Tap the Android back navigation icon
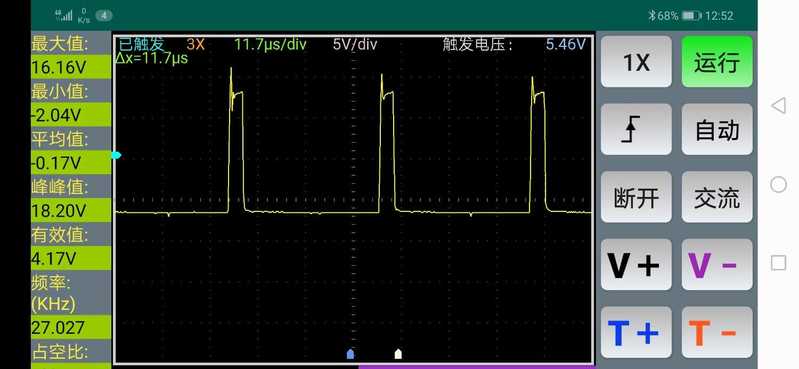799x369 pixels. [x=778, y=106]
